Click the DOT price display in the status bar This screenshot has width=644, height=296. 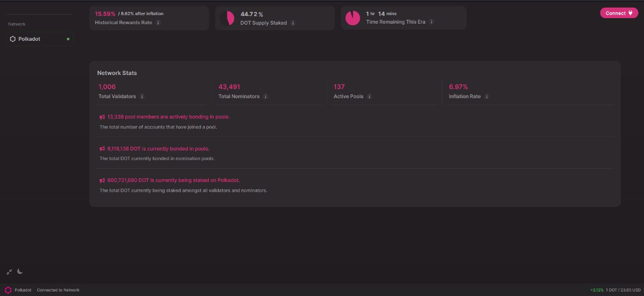[x=624, y=290]
